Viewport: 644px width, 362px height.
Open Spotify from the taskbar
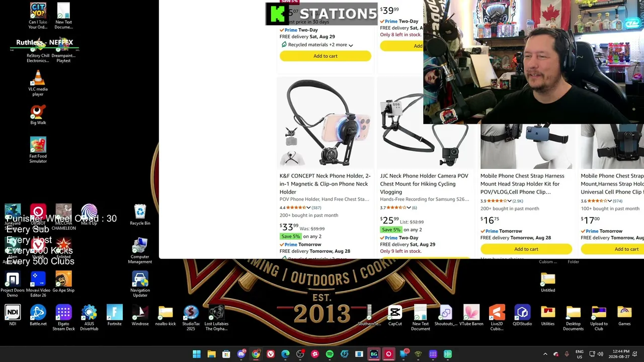tap(330, 354)
